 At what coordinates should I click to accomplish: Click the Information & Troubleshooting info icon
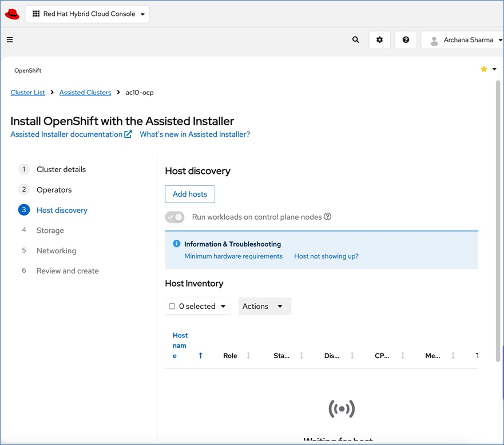(176, 244)
